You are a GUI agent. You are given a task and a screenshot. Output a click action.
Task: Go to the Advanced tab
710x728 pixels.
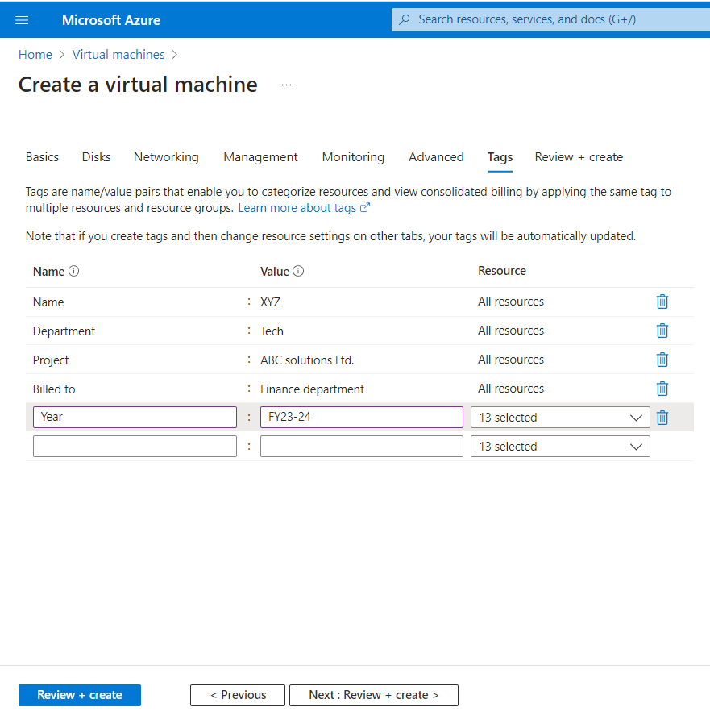point(436,157)
